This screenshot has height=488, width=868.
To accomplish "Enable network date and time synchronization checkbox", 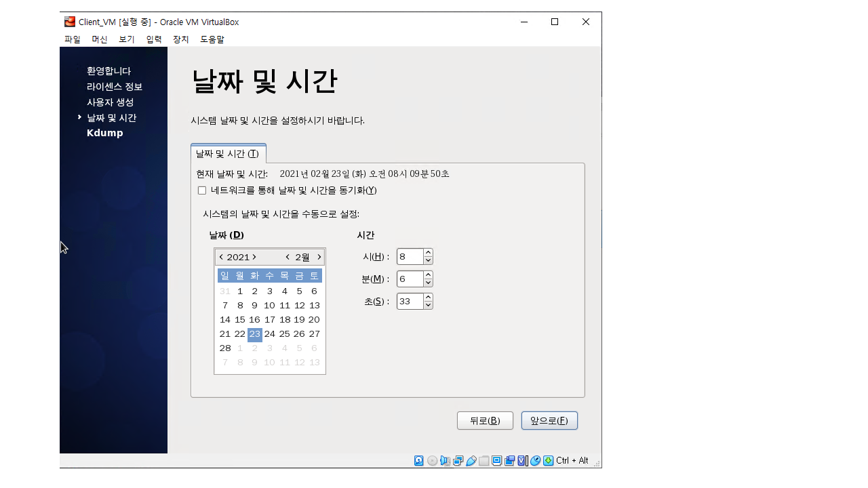I will 202,190.
